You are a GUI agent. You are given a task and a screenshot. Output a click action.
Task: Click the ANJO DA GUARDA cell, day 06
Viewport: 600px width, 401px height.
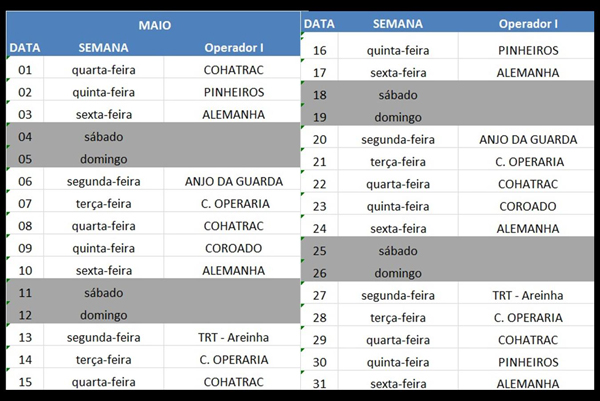point(232,181)
